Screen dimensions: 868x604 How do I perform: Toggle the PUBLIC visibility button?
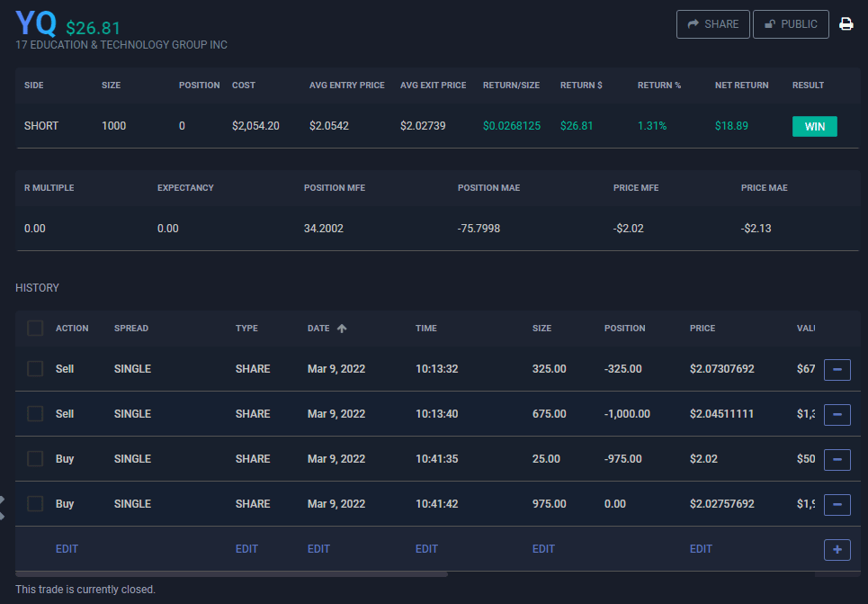791,24
